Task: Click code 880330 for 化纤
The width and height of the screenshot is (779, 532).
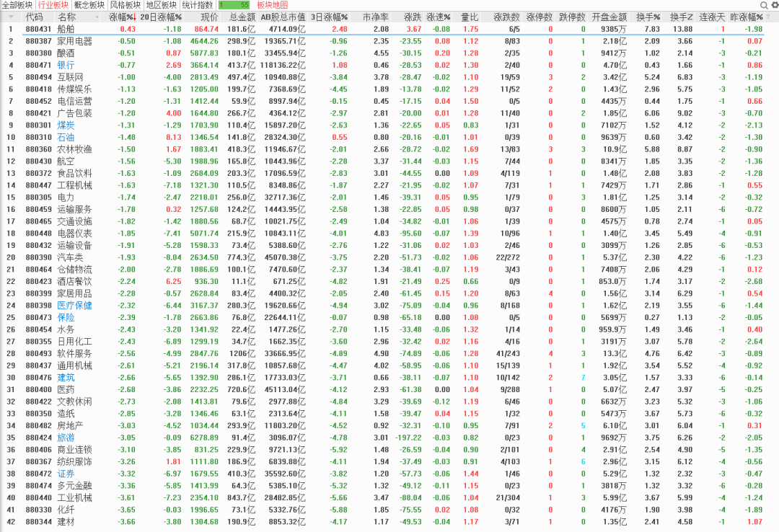Action: click(38, 510)
